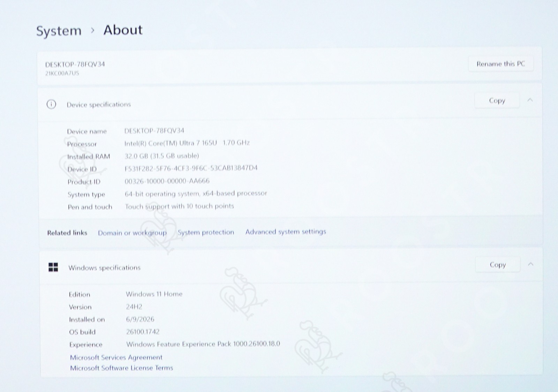The image size is (558, 392).
Task: Select Touch support with 10 touch points
Action: (180, 206)
